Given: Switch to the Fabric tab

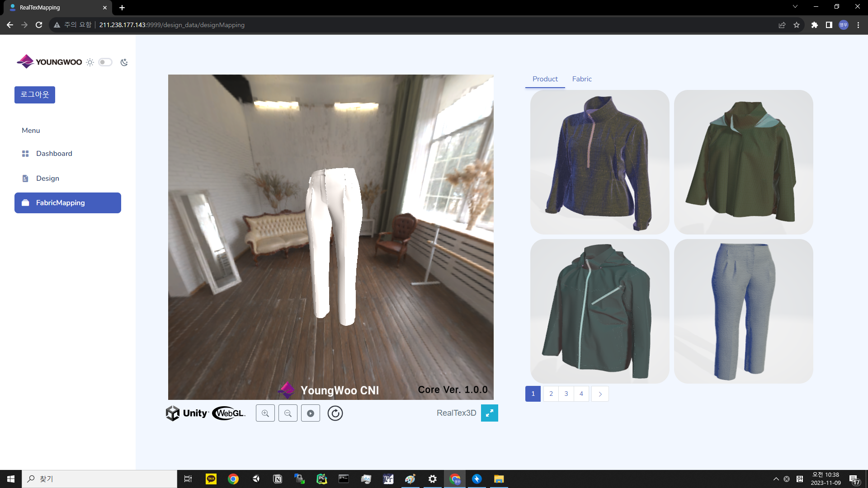Looking at the screenshot, I should point(581,79).
